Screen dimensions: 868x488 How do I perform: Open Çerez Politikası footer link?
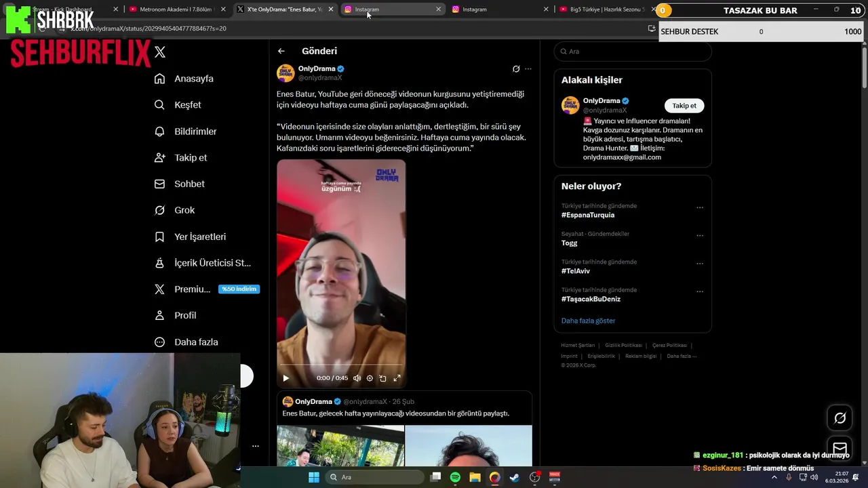point(670,346)
